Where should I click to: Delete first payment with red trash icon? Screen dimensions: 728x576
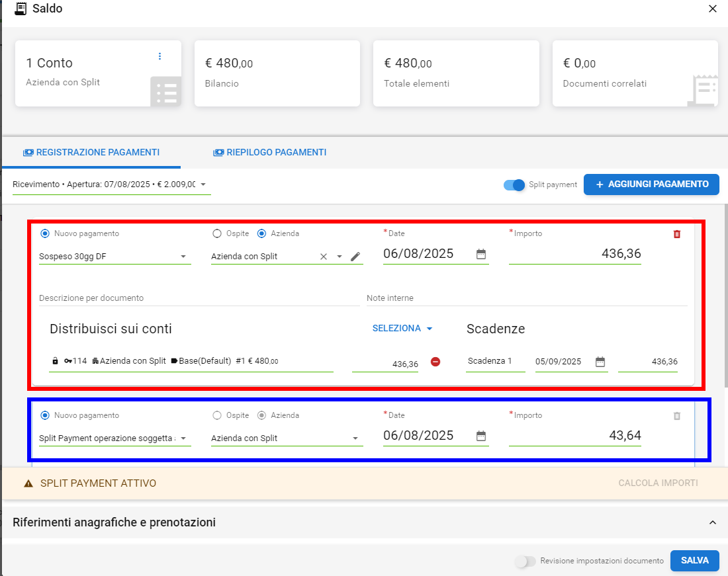pyautogui.click(x=676, y=234)
